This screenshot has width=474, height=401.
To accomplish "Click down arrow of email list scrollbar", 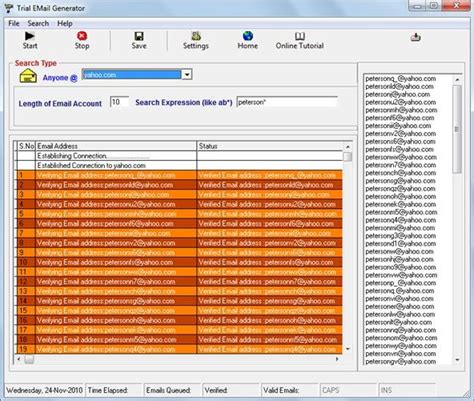I will point(457,360).
